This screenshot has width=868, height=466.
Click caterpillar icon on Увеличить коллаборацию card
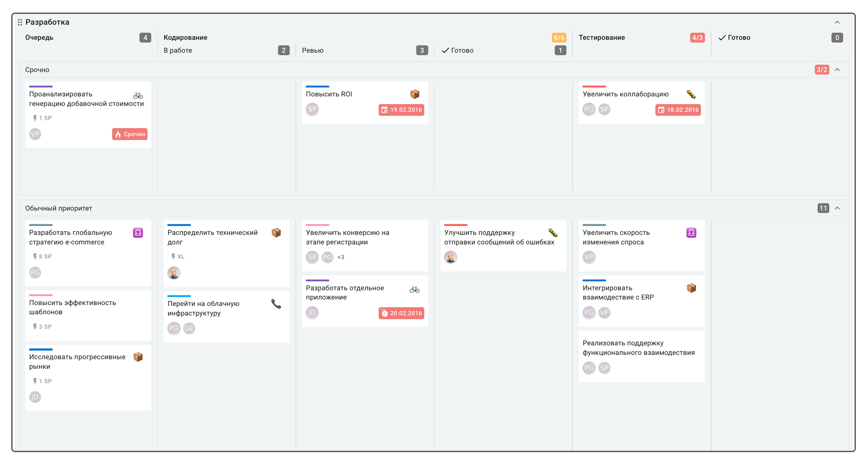tap(691, 94)
